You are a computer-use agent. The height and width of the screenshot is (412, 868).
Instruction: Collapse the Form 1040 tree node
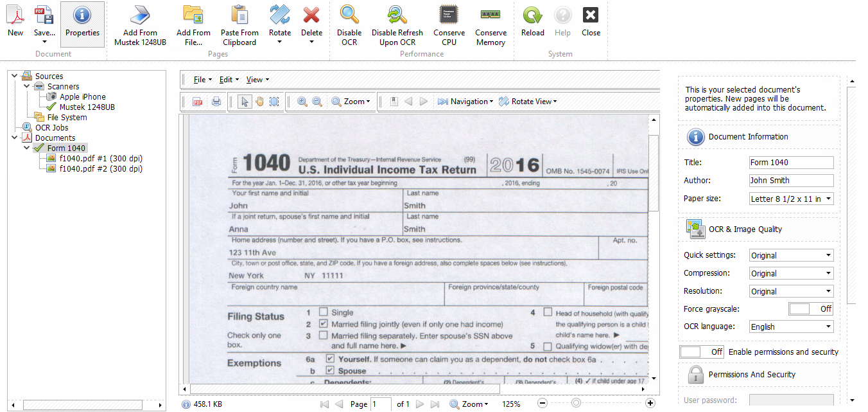pyautogui.click(x=26, y=148)
